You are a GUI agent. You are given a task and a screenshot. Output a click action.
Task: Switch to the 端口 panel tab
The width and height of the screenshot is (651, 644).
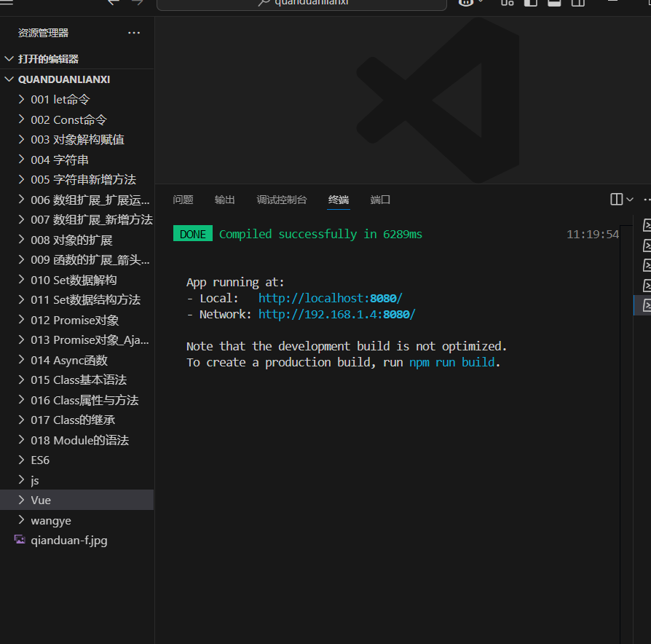tap(380, 200)
